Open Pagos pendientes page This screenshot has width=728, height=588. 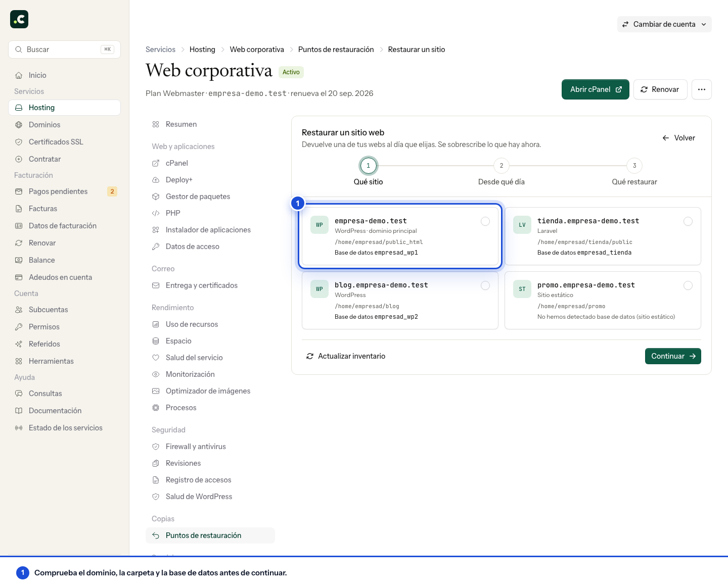pos(64,191)
